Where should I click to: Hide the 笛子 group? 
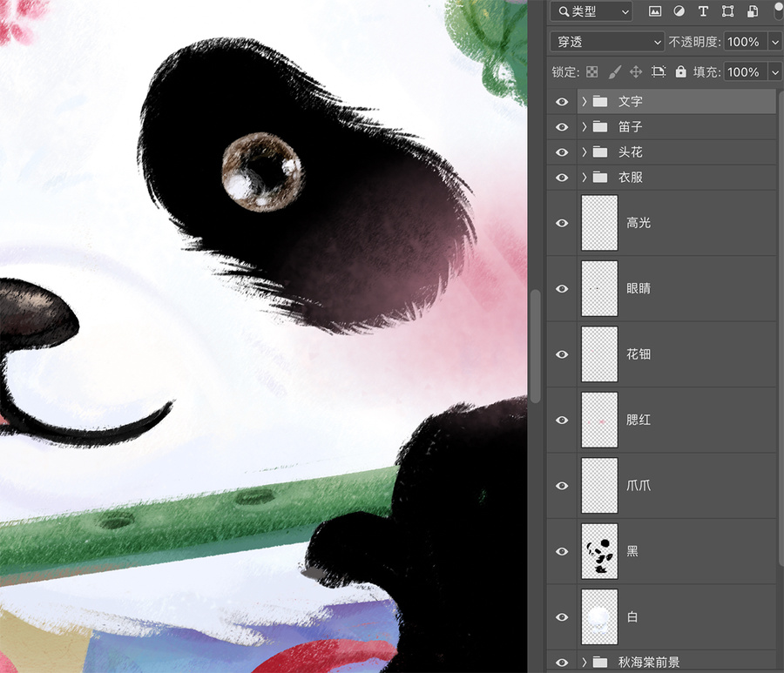562,127
